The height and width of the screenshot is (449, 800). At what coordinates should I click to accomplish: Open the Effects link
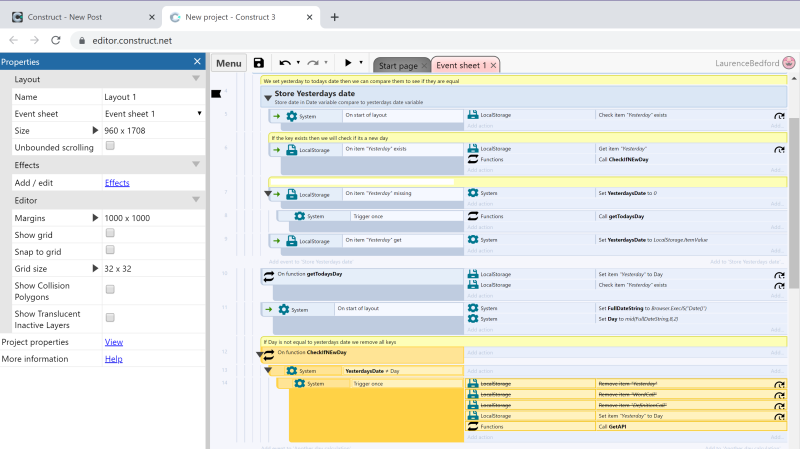tap(117, 183)
